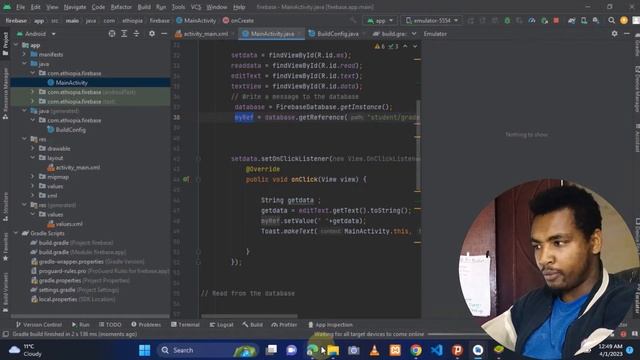Open the TODO tool window
Screen dimensions: 640x360
[x=110, y=324]
